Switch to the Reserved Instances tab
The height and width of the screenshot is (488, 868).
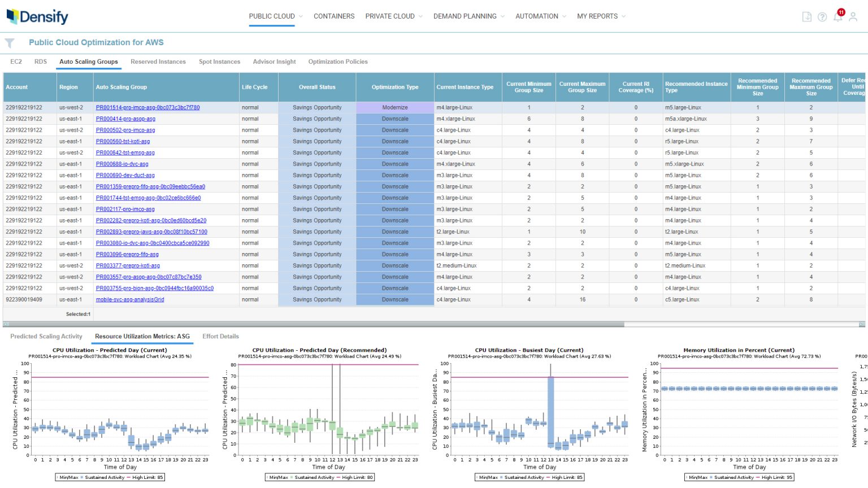[158, 62]
